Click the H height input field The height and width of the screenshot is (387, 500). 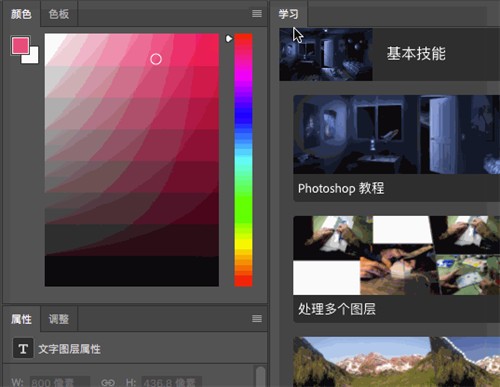click(x=172, y=382)
